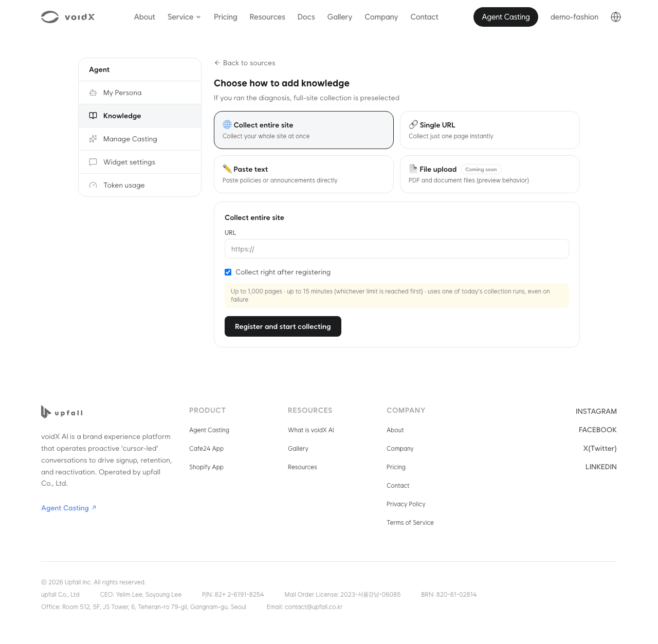Open Resources in the top navigation
The height and width of the screenshot is (644, 658).
click(x=267, y=17)
